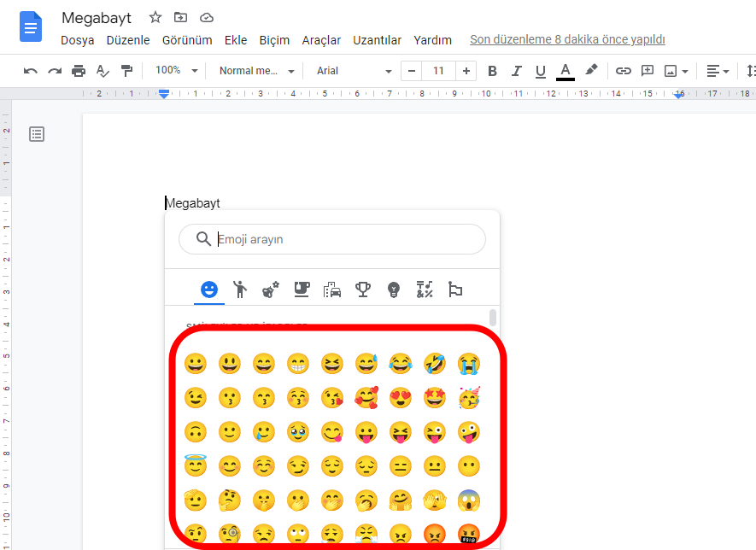Select the Paint format roller tool
Viewport: 756px width, 550px height.
coord(126,71)
